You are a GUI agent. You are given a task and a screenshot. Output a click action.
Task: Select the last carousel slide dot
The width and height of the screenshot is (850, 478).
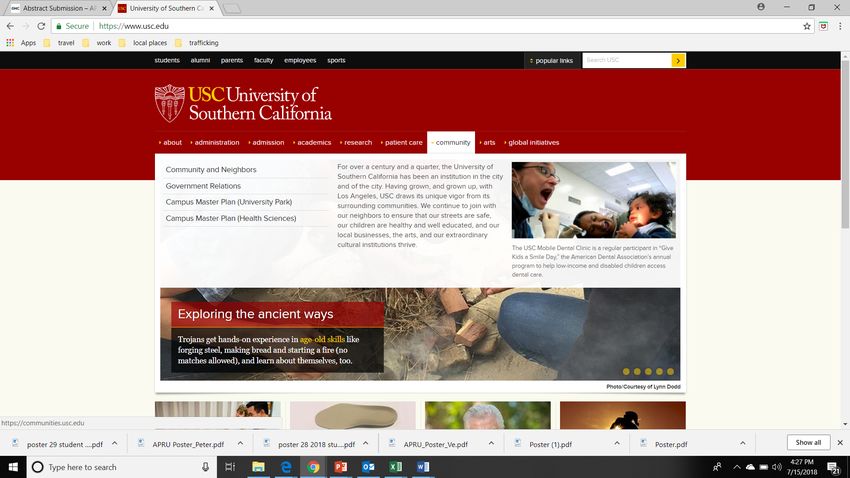[x=671, y=371]
